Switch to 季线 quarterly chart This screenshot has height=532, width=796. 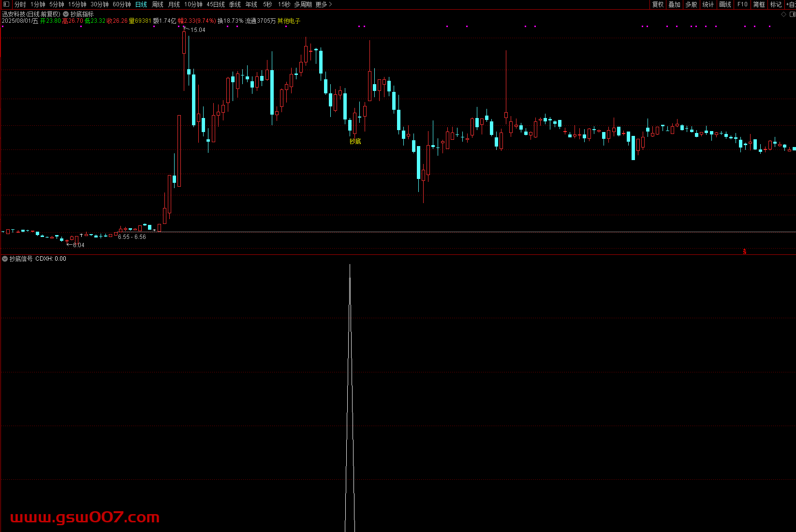click(235, 4)
